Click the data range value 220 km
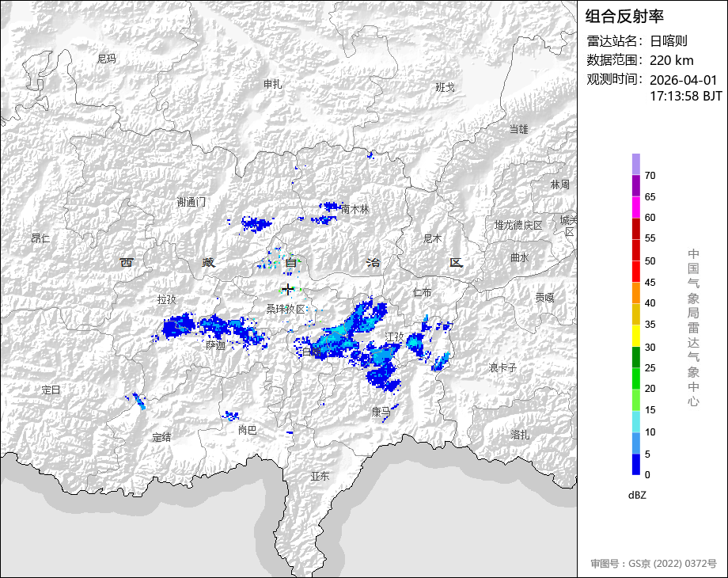 pos(671,60)
